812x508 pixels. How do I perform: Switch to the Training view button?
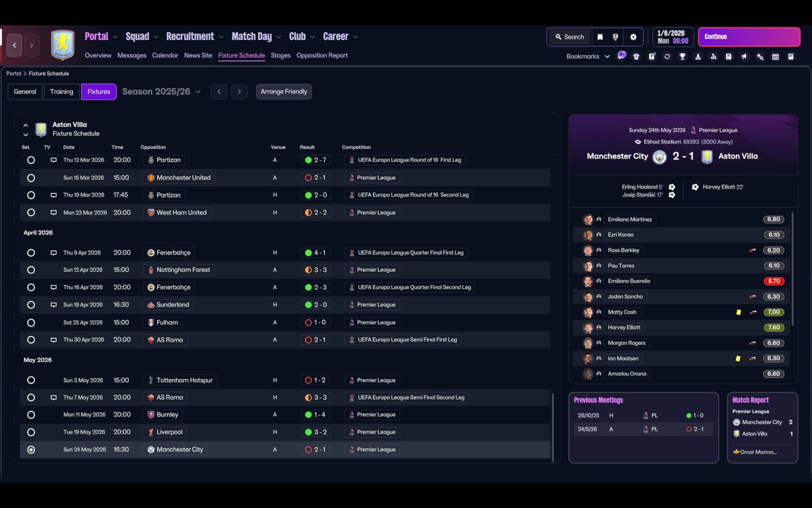coord(62,91)
